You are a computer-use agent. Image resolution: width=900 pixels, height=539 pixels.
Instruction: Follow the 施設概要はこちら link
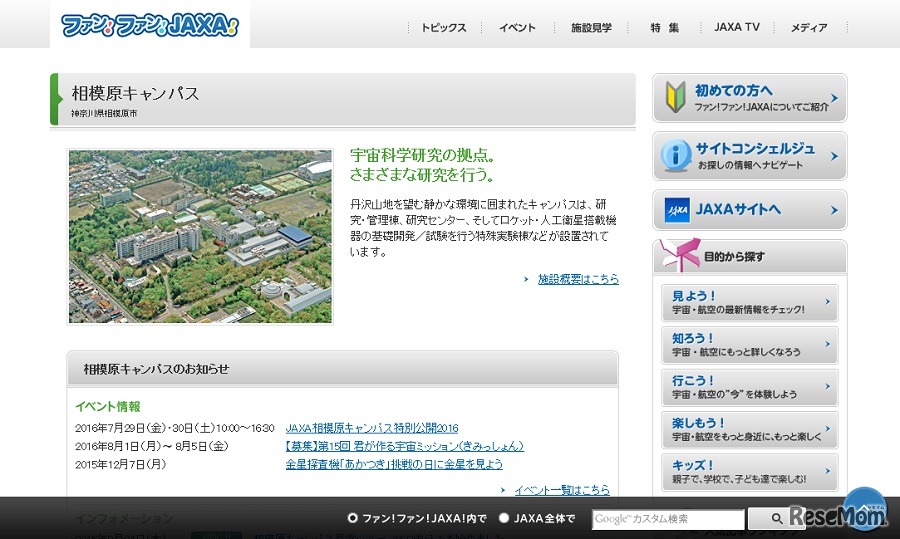pos(578,279)
